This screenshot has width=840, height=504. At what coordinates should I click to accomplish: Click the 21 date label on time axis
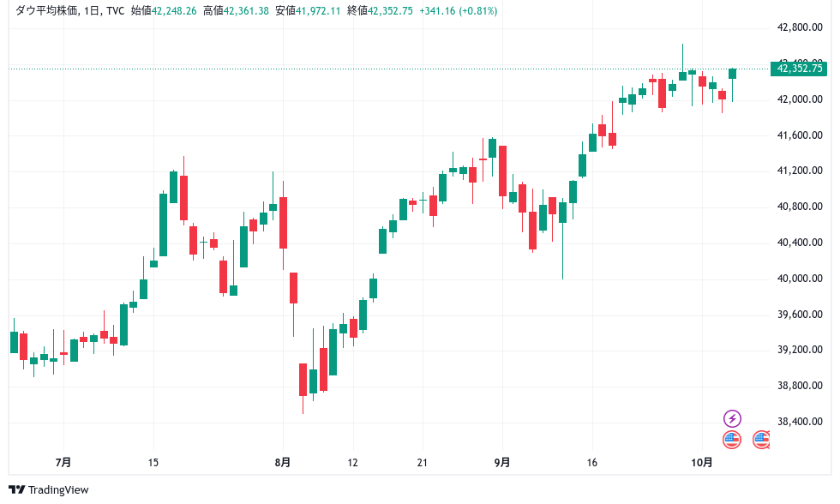click(x=422, y=462)
